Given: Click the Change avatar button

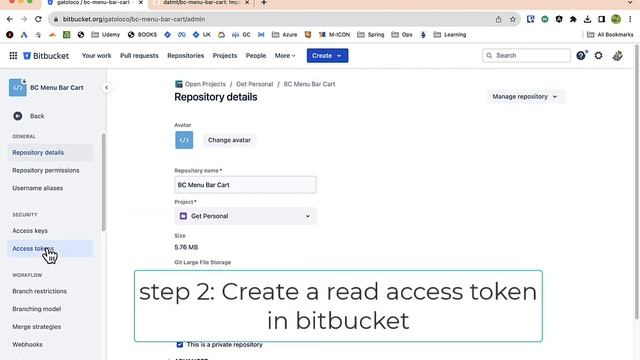Looking at the screenshot, I should coord(229,140).
